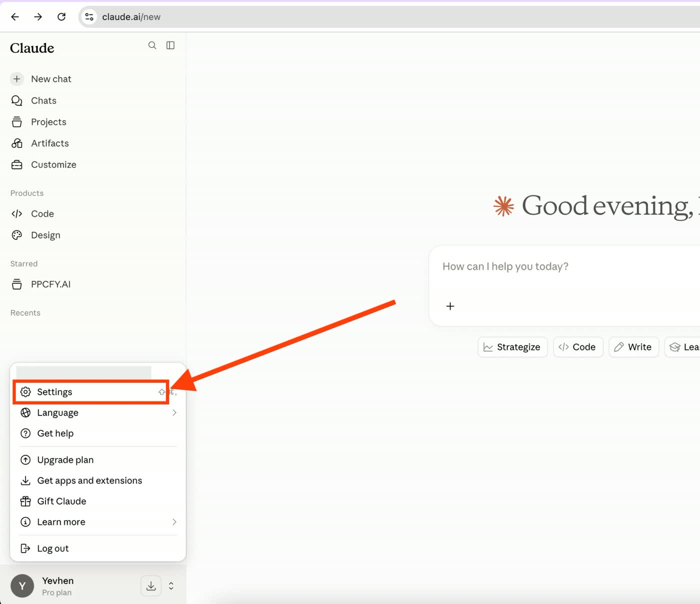The height and width of the screenshot is (604, 700).
Task: Click the download icon beside Get apps
Action: click(x=25, y=480)
